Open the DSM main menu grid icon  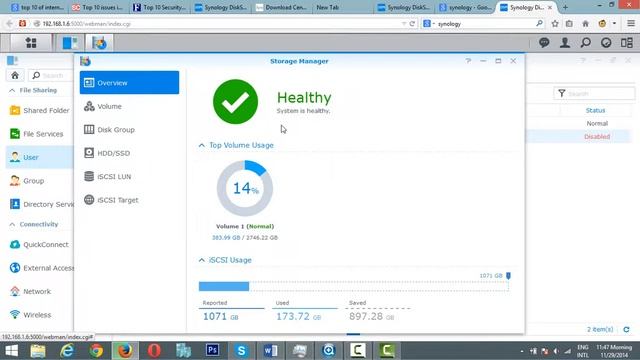[31, 42]
